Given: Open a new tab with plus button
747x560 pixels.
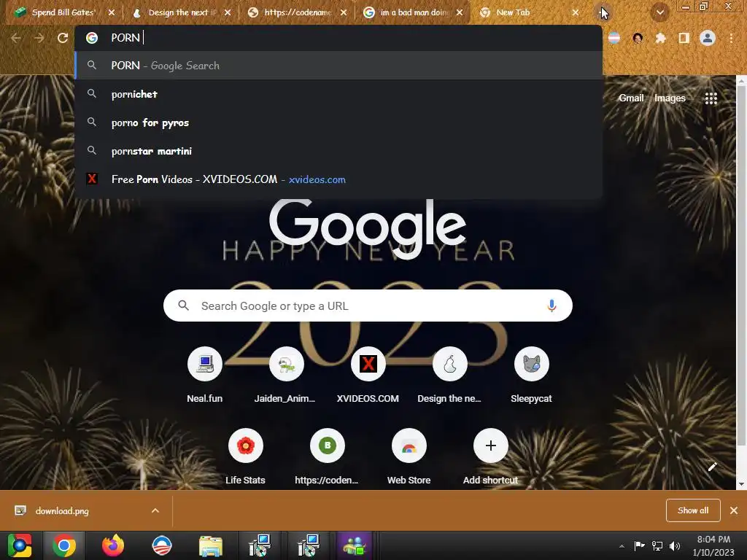Looking at the screenshot, I should (603, 12).
